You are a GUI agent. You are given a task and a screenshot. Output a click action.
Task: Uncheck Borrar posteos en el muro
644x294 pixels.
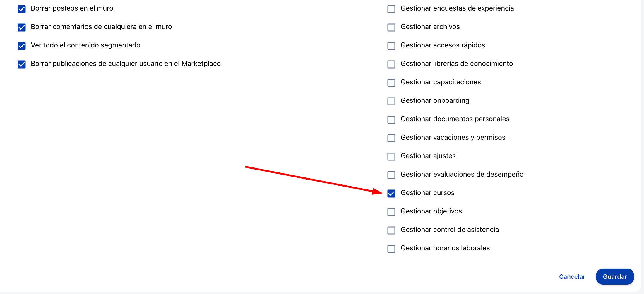(x=22, y=9)
